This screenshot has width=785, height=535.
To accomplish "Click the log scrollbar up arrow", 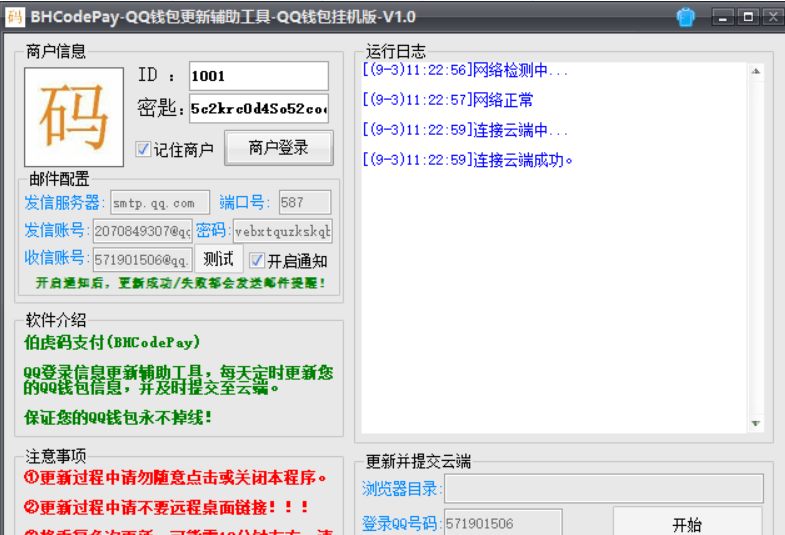I will [756, 71].
